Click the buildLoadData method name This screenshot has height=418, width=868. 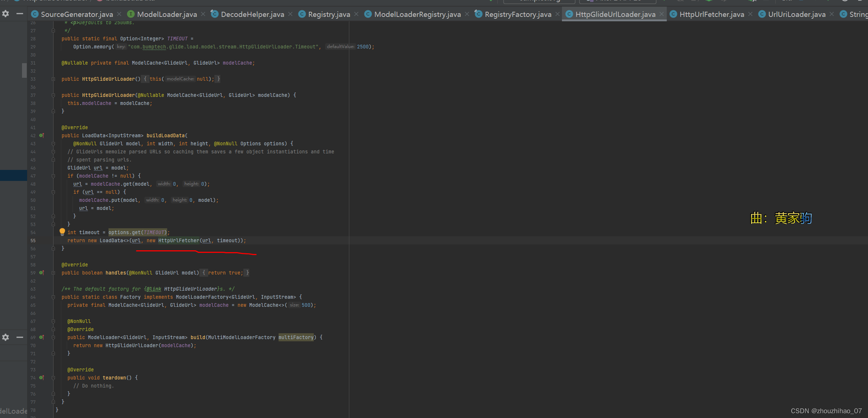[x=165, y=135]
